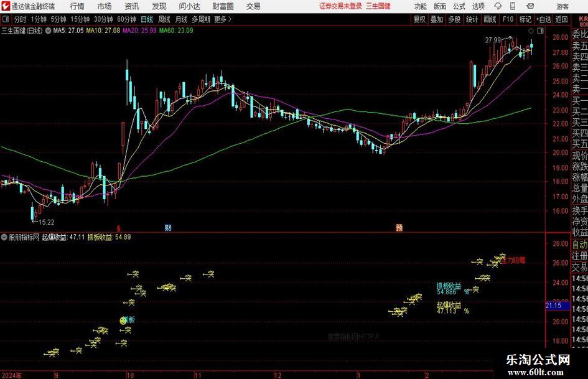Open the 选项 menu

click(x=478, y=6)
